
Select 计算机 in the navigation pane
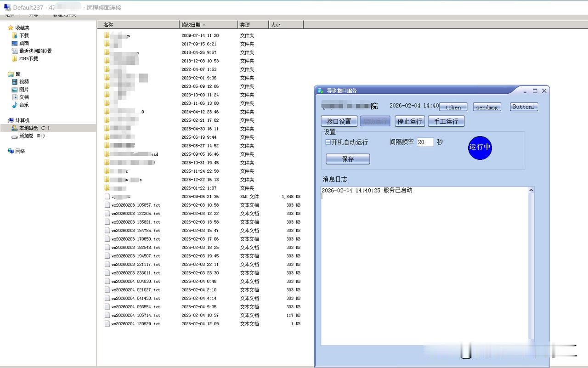coord(18,120)
